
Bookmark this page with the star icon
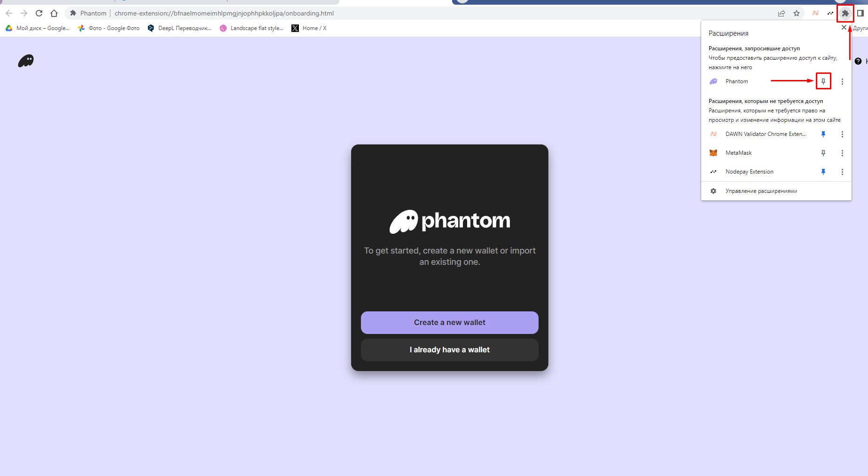click(x=797, y=13)
